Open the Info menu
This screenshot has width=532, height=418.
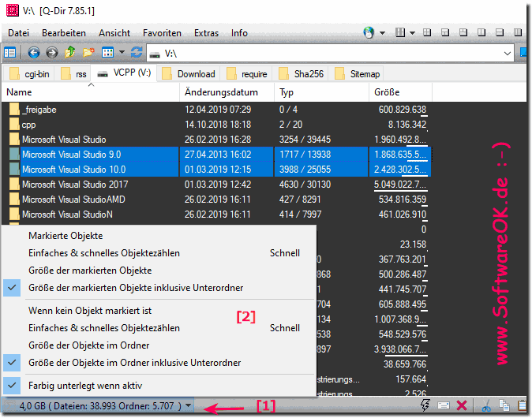239,33
